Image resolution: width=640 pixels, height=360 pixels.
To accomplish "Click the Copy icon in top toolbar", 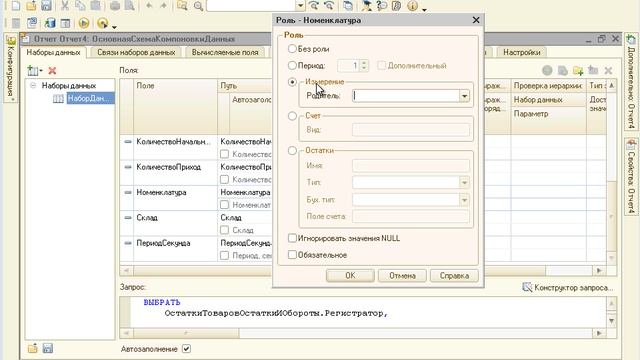I will point(80,6).
